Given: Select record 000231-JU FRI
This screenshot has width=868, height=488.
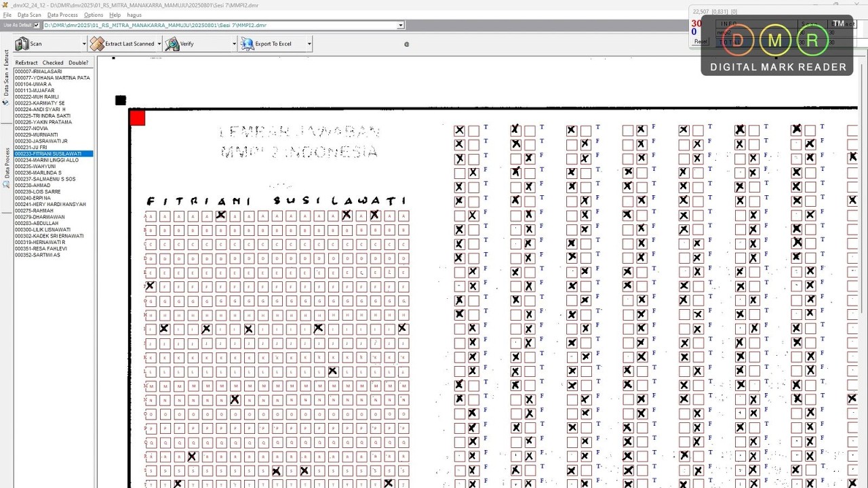Looking at the screenshot, I should click(53, 147).
